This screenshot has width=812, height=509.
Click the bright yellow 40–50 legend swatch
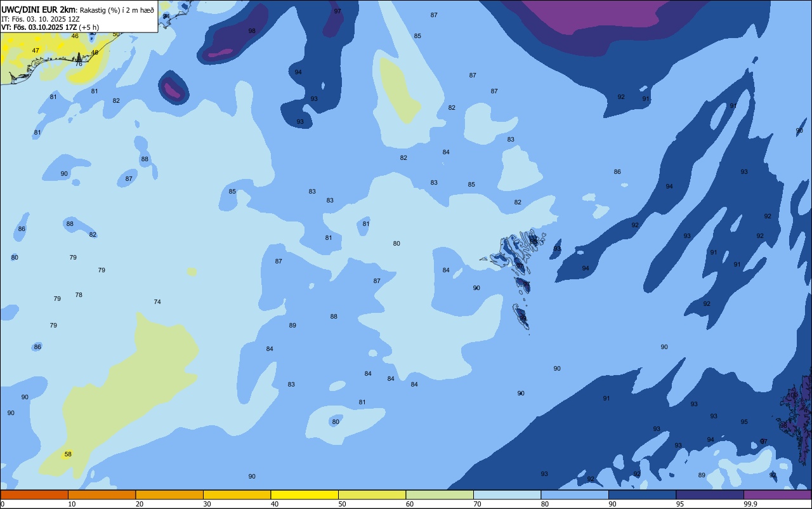304,494
